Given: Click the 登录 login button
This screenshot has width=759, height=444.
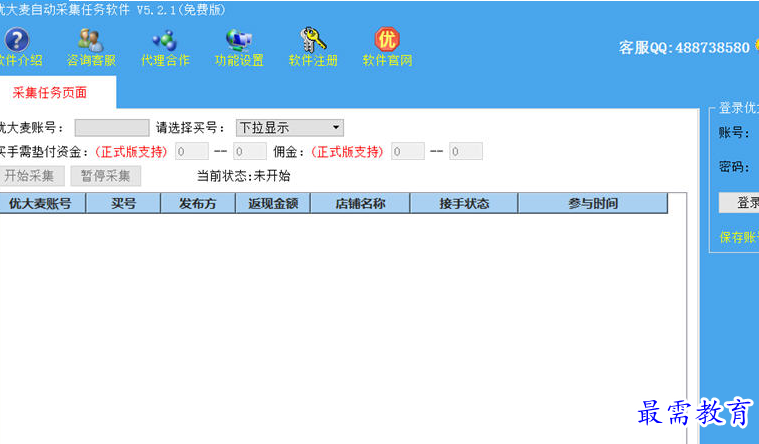Looking at the screenshot, I should (x=739, y=203).
